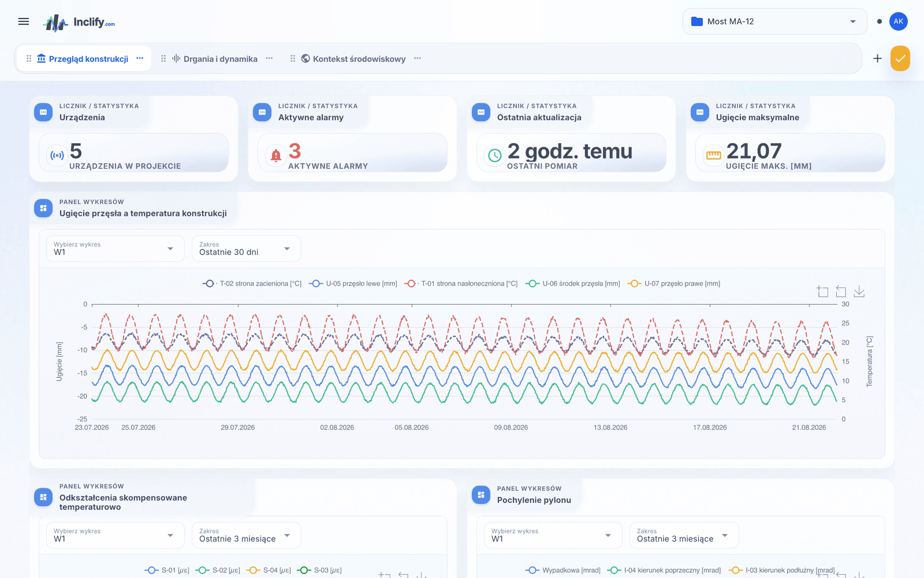Click the Ostatnia aktualizacja widget icon
The width and height of the screenshot is (924, 578).
[x=481, y=112]
